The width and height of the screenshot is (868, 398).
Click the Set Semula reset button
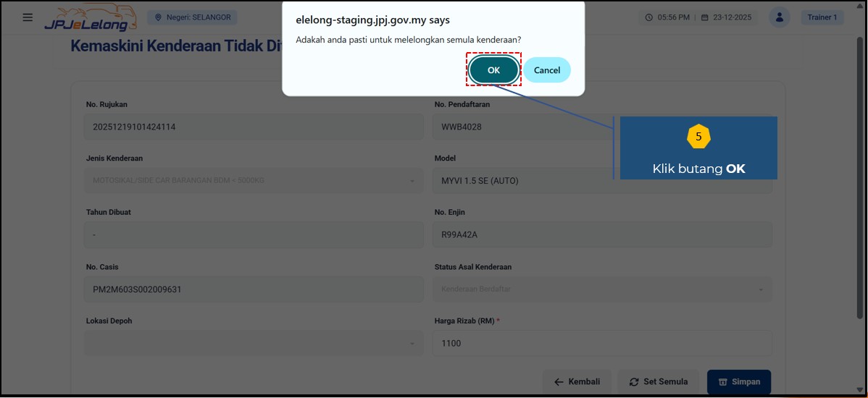pos(658,382)
